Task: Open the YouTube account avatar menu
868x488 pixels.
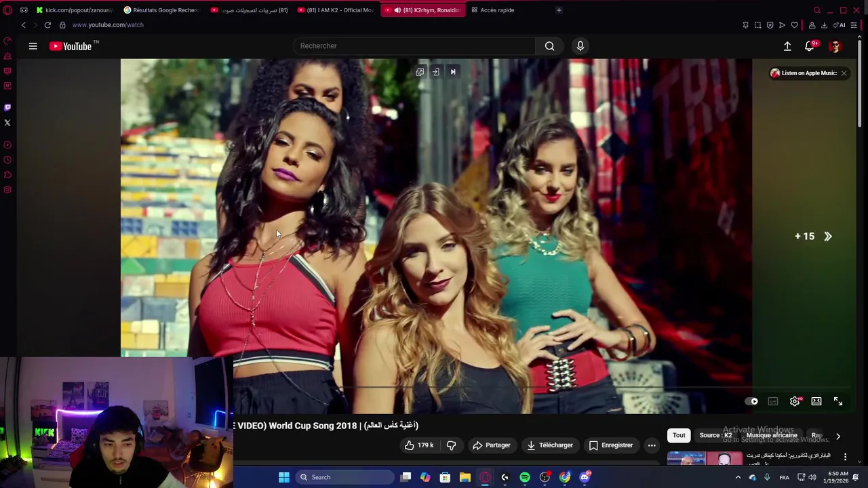Action: point(835,46)
